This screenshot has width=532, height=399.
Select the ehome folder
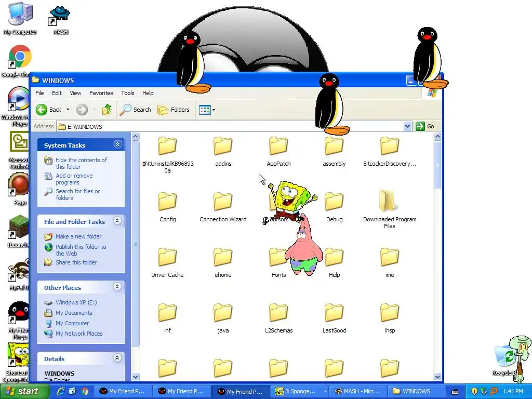click(x=223, y=263)
